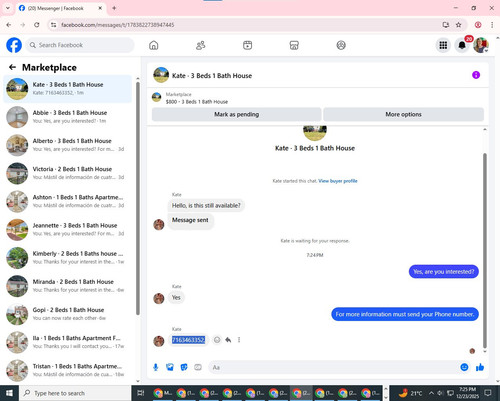React to the 7163463352 message with the emoji icon
Viewport: 500px width, 401px height.
[217, 340]
